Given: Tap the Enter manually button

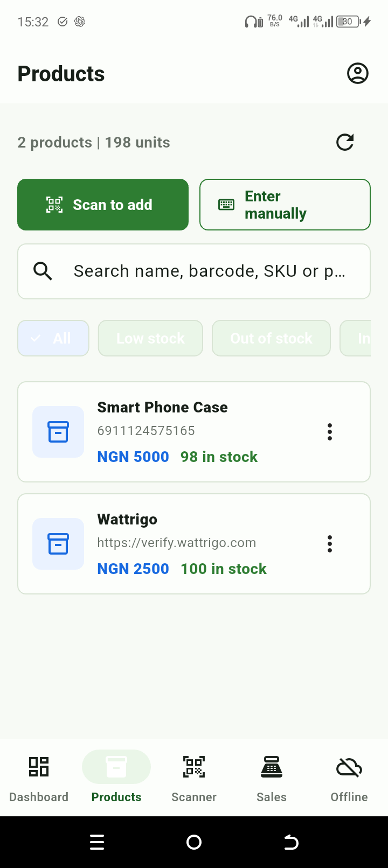Looking at the screenshot, I should [x=285, y=205].
